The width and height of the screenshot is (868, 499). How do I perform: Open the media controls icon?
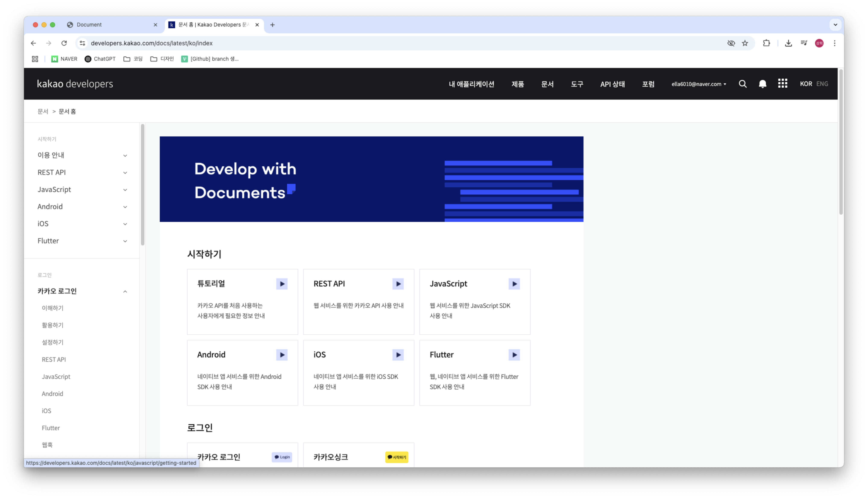(804, 43)
